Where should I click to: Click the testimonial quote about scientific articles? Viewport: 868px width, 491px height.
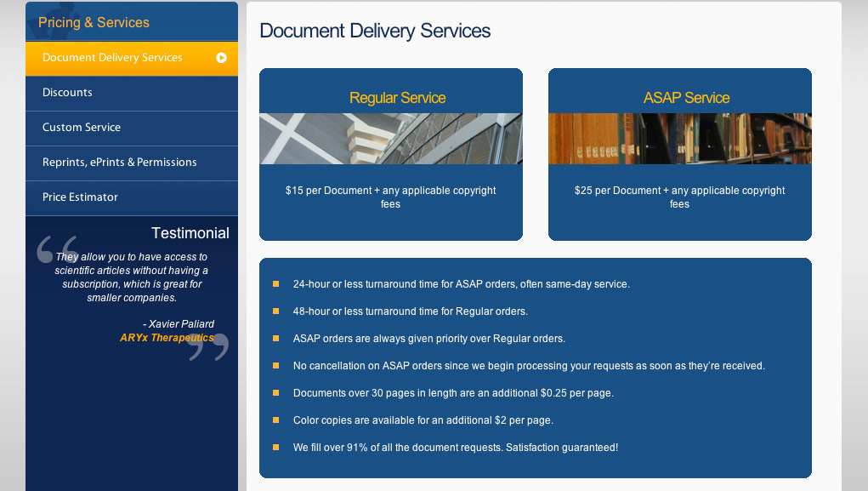click(131, 277)
